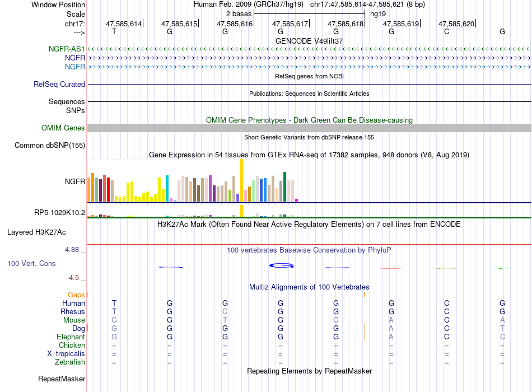Click the RP5-1029K10.2 expression label
This screenshot has height=392, width=532.
tap(59, 212)
